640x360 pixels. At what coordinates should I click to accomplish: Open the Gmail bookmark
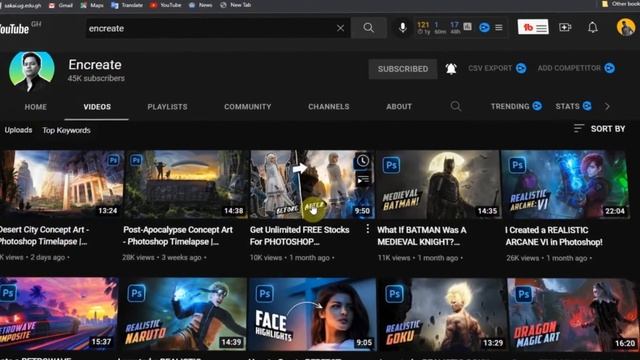(60, 5)
